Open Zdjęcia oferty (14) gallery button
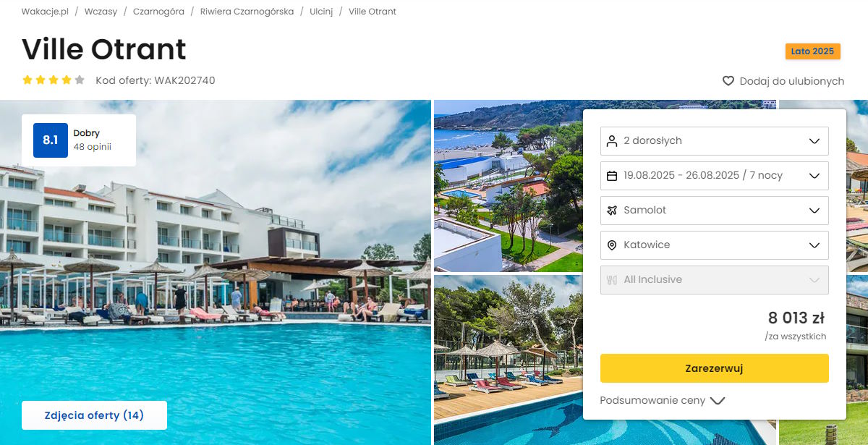Screen dimensions: 868x445 (x=94, y=415)
